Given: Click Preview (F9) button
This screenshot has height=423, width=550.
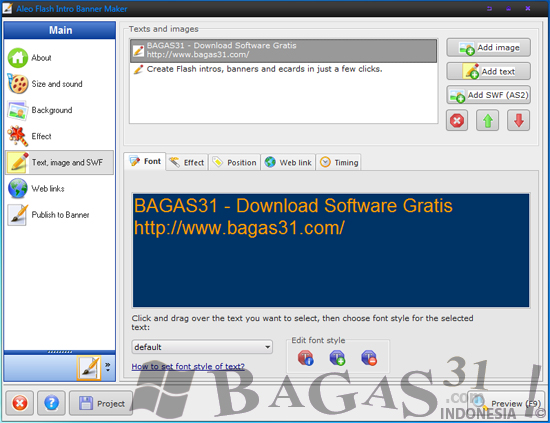Looking at the screenshot, I should tap(505, 403).
